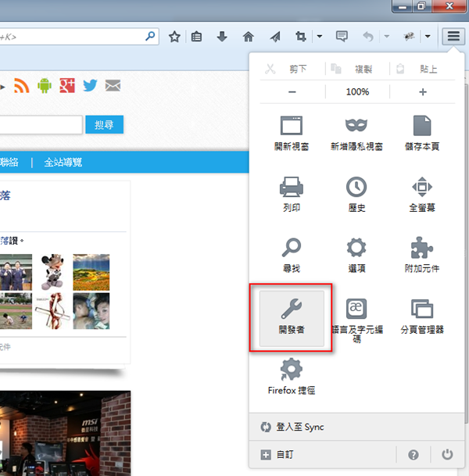Go to the Home page icon
Image resolution: width=469 pixels, height=476 pixels.
click(249, 37)
